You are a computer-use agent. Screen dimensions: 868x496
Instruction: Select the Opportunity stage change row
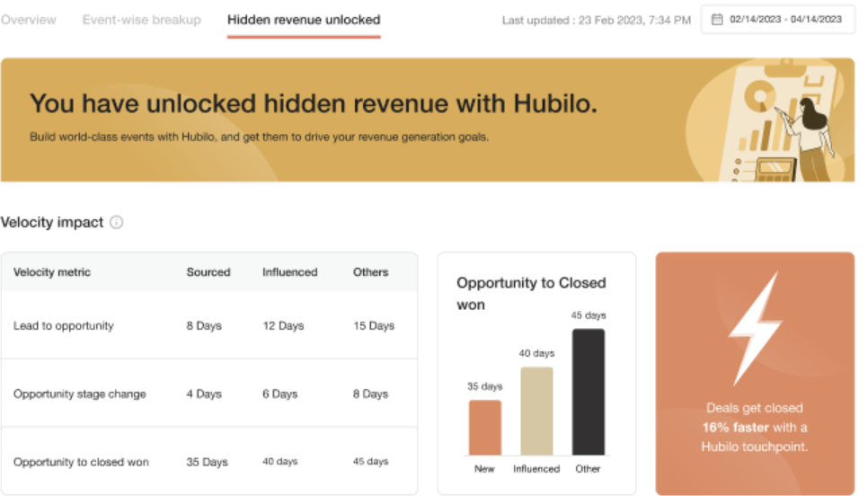(x=209, y=394)
